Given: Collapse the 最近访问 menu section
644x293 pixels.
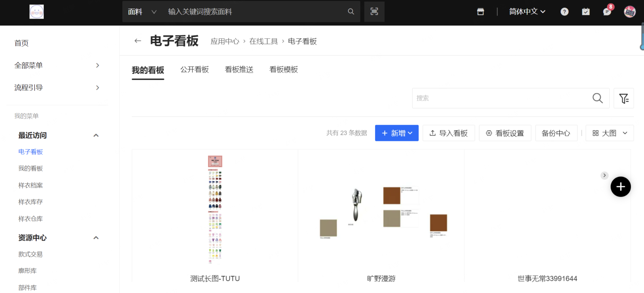Looking at the screenshot, I should pos(96,135).
